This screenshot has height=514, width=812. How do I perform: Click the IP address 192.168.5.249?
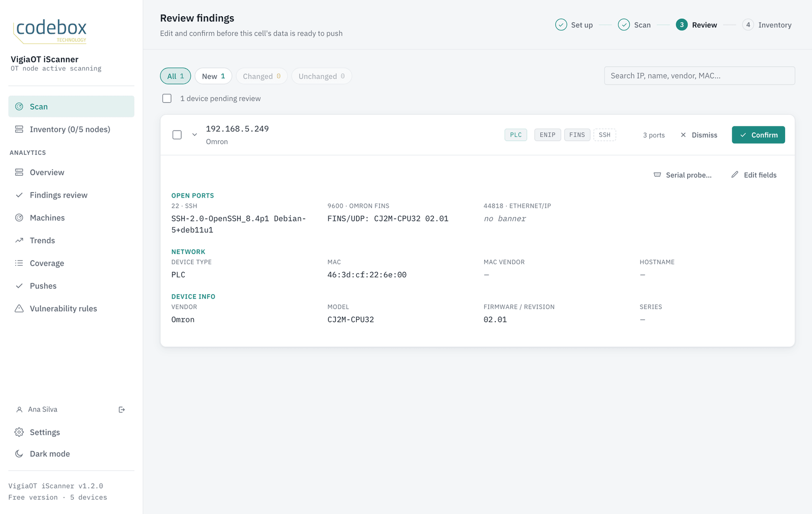point(238,128)
